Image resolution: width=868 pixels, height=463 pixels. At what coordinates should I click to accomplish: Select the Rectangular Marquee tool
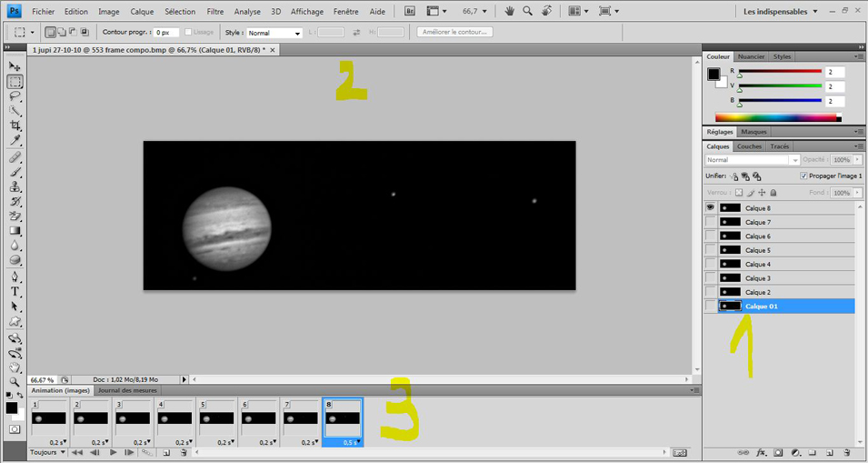click(15, 82)
